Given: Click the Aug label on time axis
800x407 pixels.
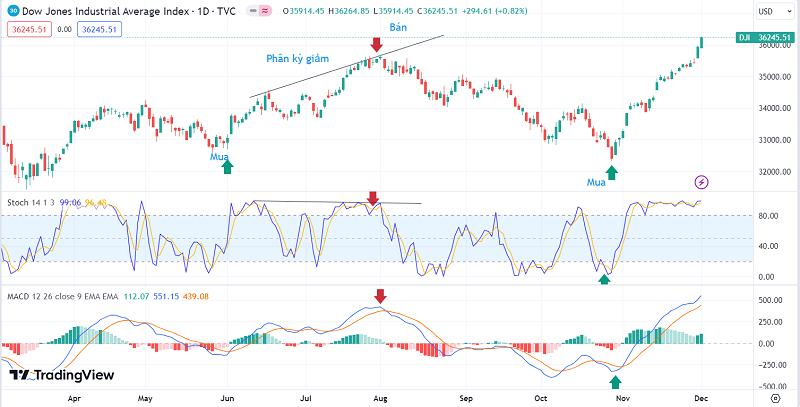Looking at the screenshot, I should (x=379, y=396).
